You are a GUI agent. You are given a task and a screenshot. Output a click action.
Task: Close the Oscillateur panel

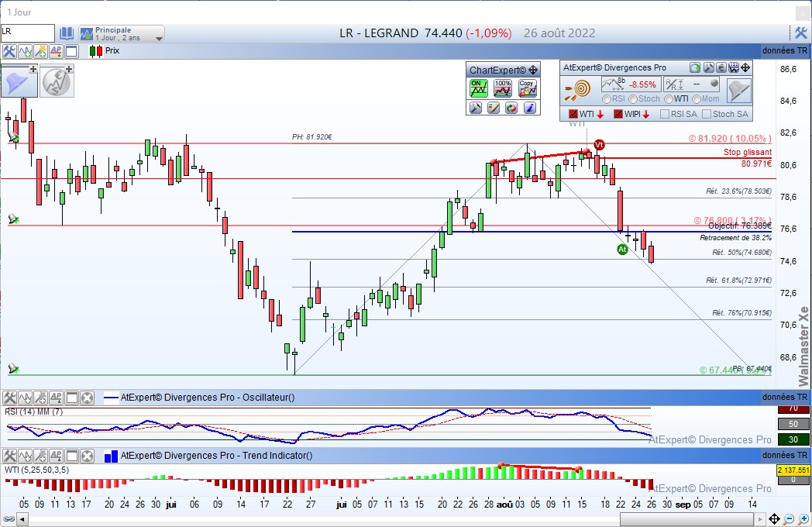click(x=87, y=398)
